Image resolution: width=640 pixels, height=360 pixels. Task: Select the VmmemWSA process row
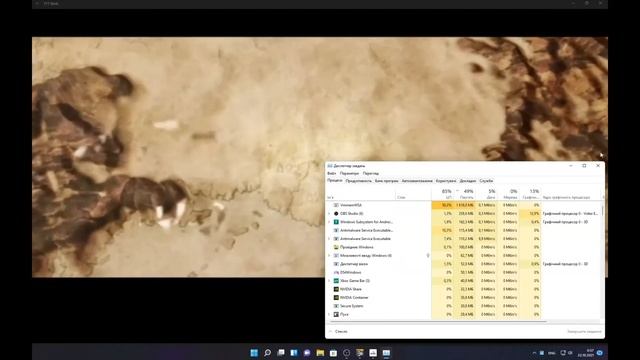(x=464, y=205)
